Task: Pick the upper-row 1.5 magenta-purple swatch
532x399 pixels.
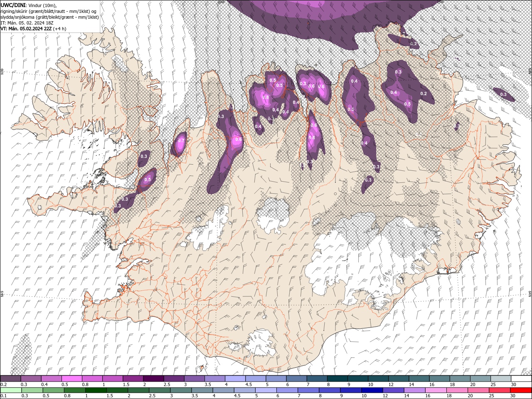Action: pyautogui.click(x=133, y=379)
